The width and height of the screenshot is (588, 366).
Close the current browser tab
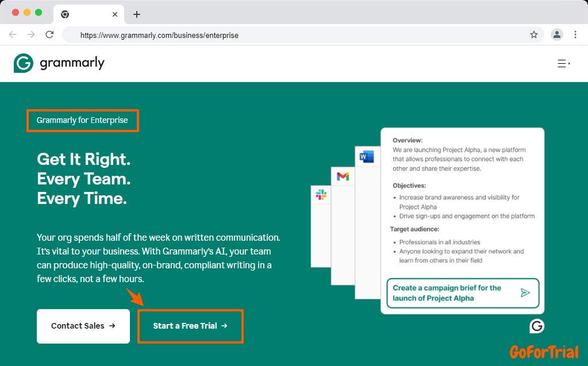coord(115,14)
